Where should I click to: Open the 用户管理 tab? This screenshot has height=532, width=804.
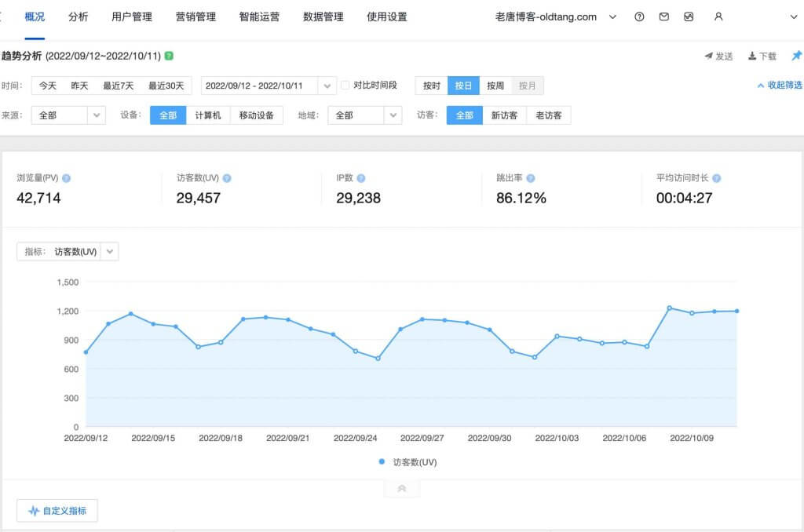coord(132,16)
